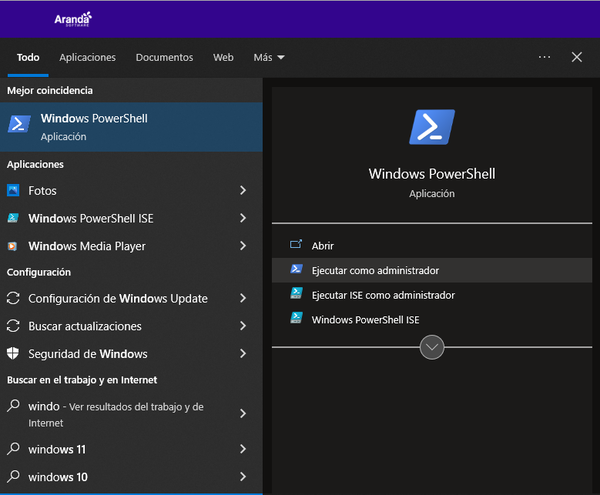Click the Abrir open-window icon

(x=296, y=244)
